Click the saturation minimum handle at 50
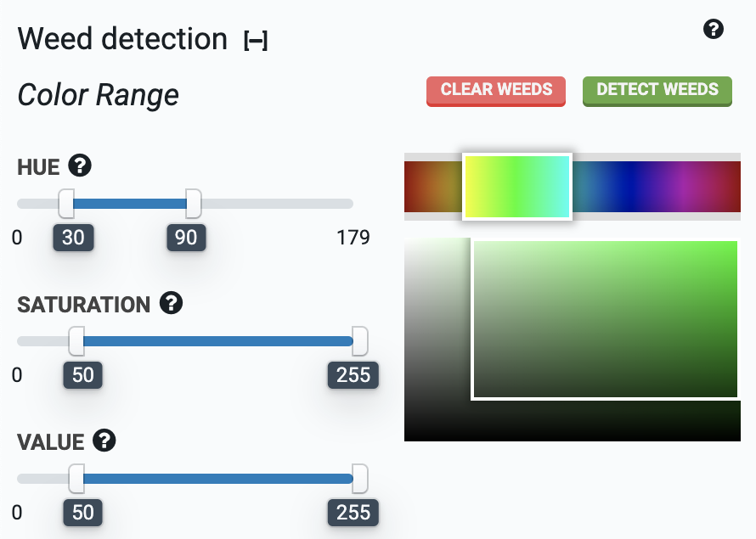756x539 pixels. point(77,341)
